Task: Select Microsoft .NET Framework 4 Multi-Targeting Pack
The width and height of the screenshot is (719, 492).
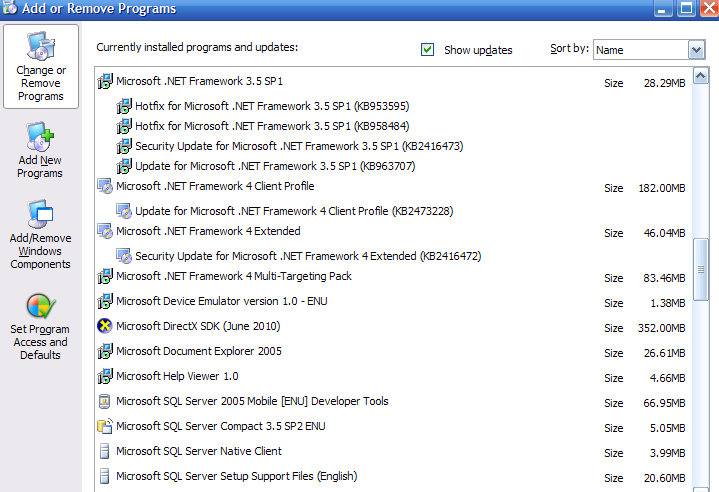Action: (x=234, y=276)
